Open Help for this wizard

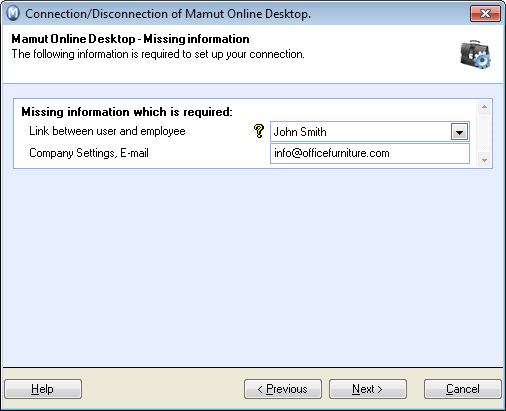(43, 389)
